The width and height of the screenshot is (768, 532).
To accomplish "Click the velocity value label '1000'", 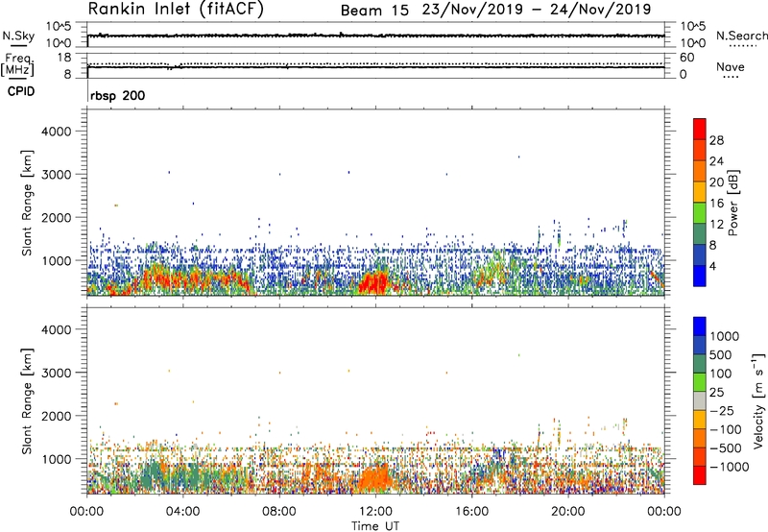I will (x=725, y=336).
